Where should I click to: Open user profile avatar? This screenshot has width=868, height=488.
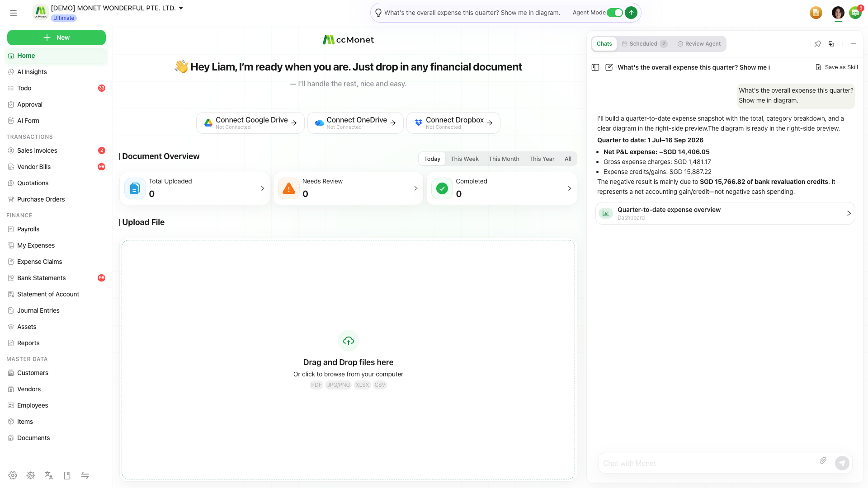838,13
